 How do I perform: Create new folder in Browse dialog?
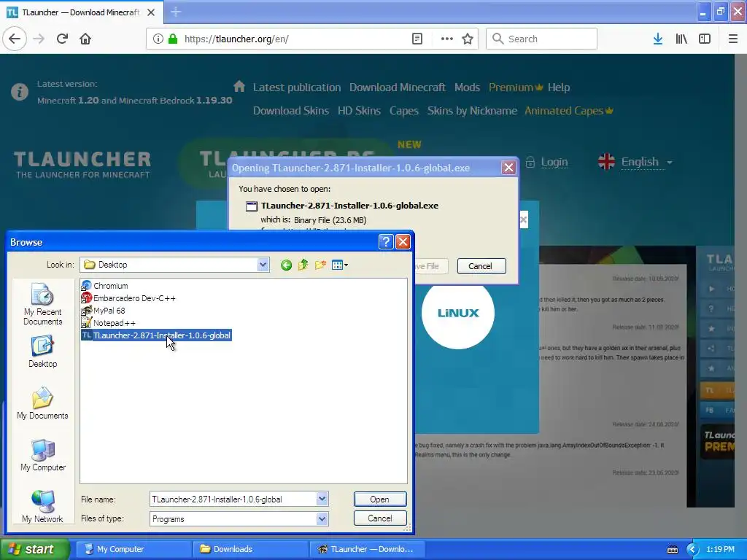[x=320, y=265]
